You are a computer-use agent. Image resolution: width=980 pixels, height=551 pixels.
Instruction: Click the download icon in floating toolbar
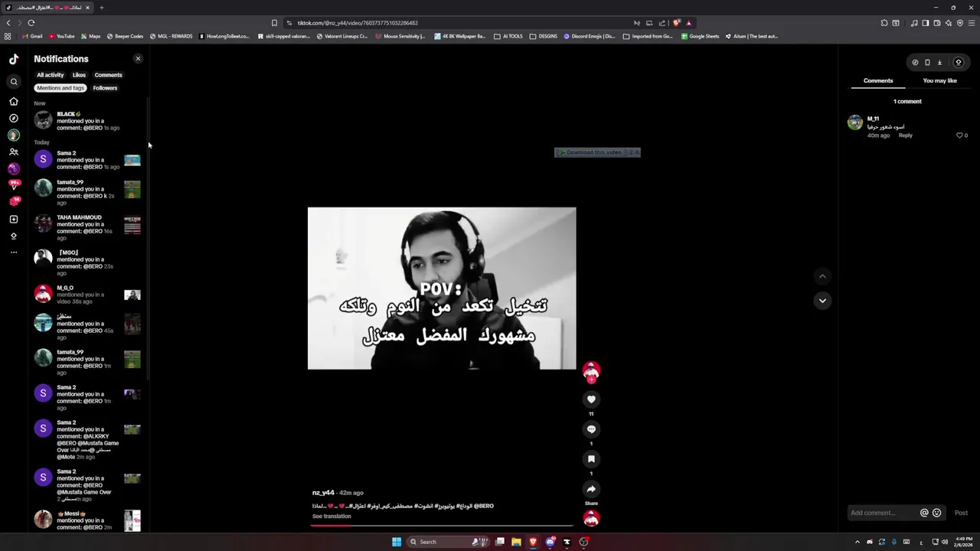(939, 63)
